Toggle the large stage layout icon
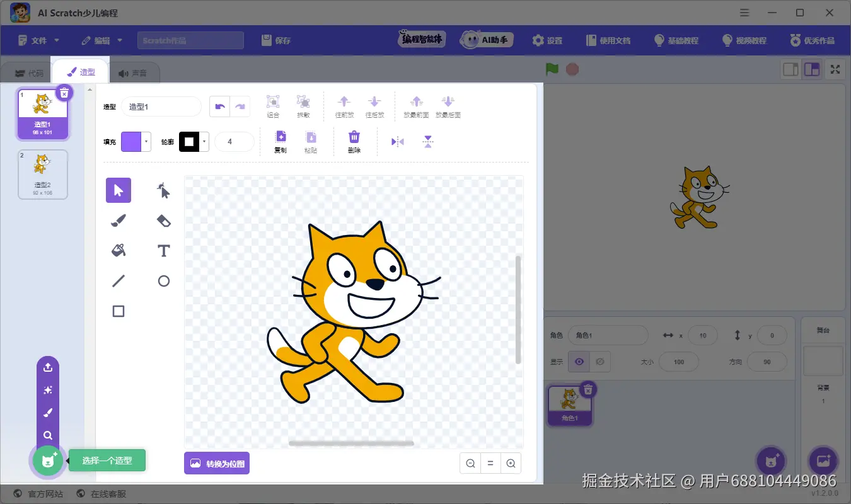851x504 pixels. pyautogui.click(x=812, y=69)
